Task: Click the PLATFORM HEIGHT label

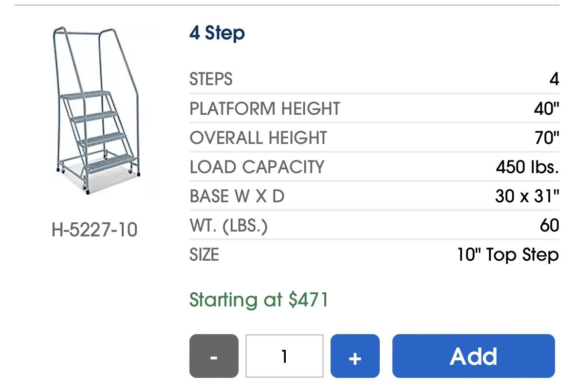Action: pos(265,108)
